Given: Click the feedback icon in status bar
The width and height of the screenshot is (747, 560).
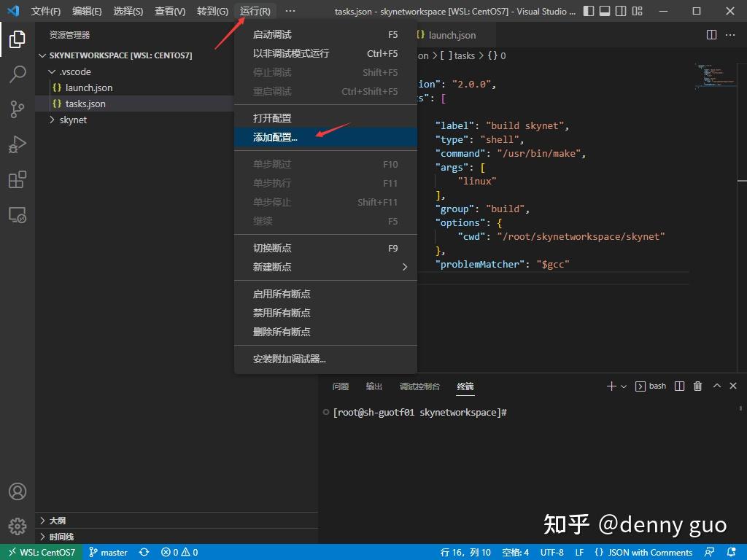Looking at the screenshot, I should (709, 553).
